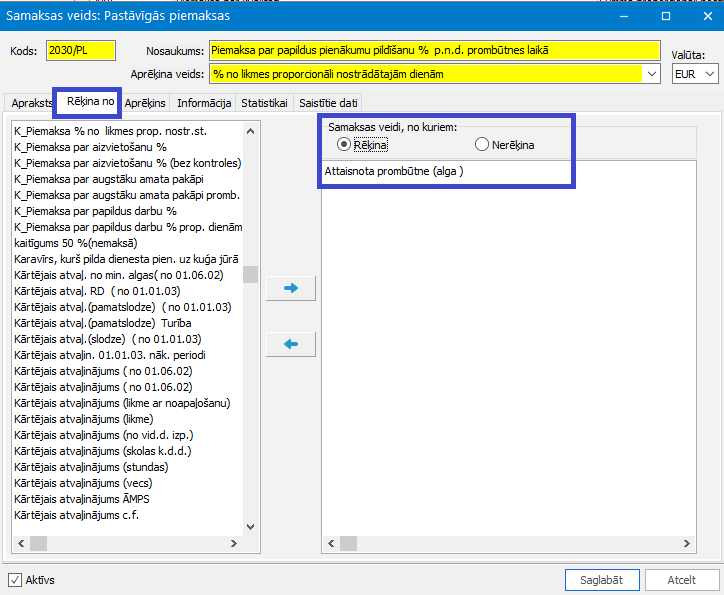Open the Aprēķina veids dropdown
Screen dimensions: 724x595
click(x=652, y=74)
